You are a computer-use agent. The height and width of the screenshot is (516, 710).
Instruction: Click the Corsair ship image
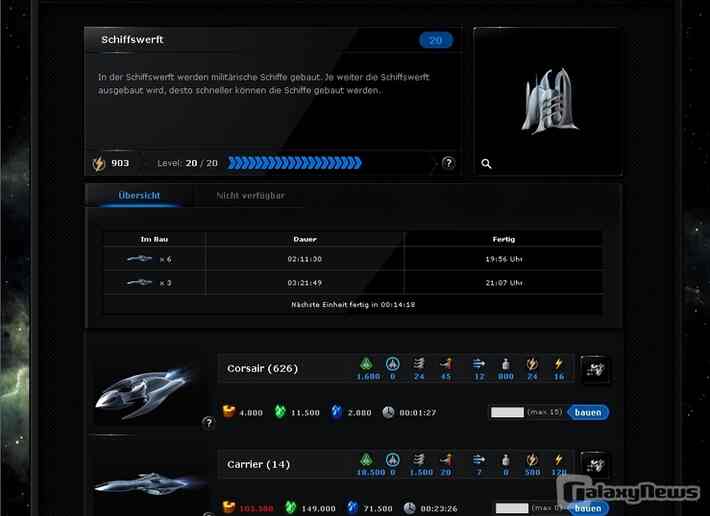tap(145, 393)
